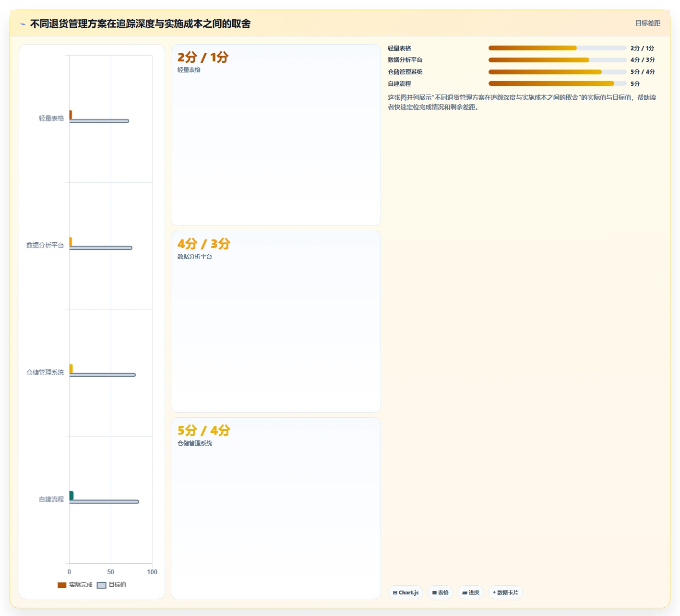Screen dimensions: 680x616
Task: Click the 4分 / 3分 value beside the progress bar
Action: pyautogui.click(x=643, y=60)
